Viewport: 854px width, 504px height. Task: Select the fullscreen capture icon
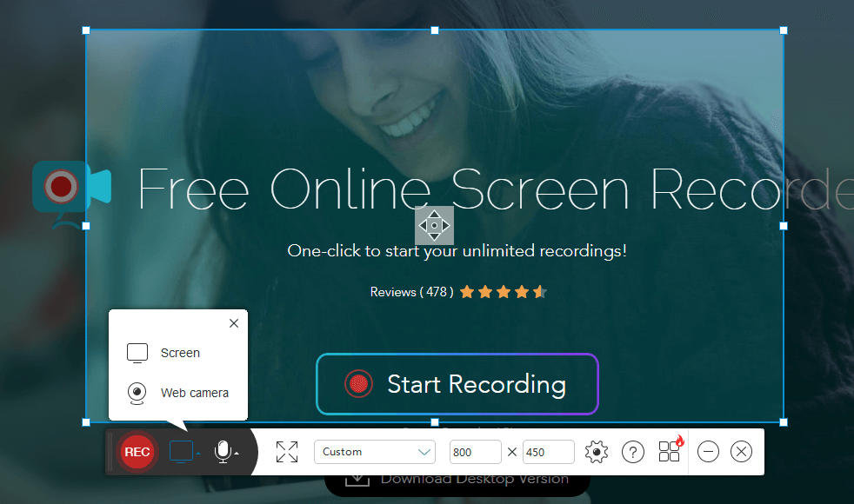point(287,451)
